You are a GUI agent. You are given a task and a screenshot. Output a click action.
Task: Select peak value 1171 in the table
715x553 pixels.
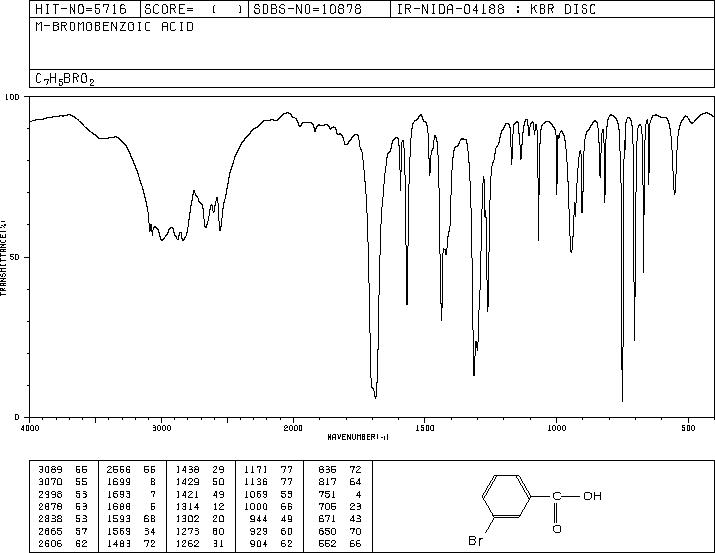256,470
